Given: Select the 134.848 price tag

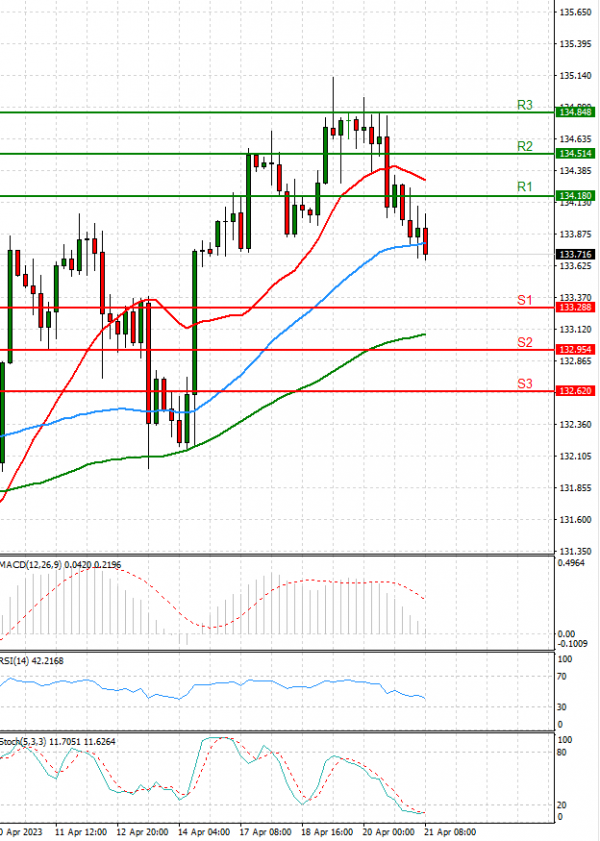Looking at the screenshot, I should coord(575,112).
